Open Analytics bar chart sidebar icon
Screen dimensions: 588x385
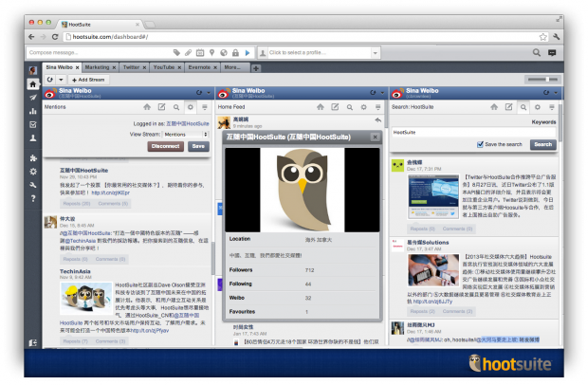33,111
